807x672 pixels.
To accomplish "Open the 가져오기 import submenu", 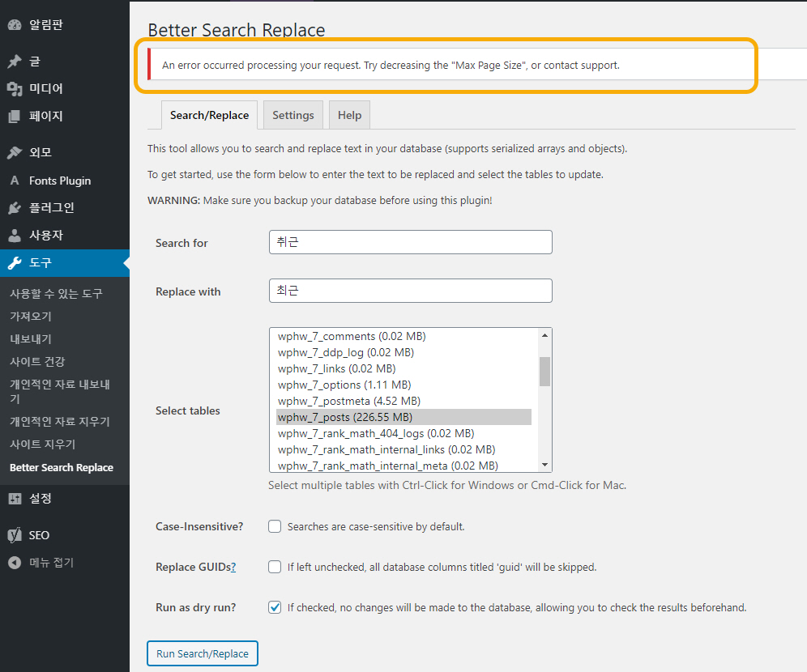I will coord(31,317).
